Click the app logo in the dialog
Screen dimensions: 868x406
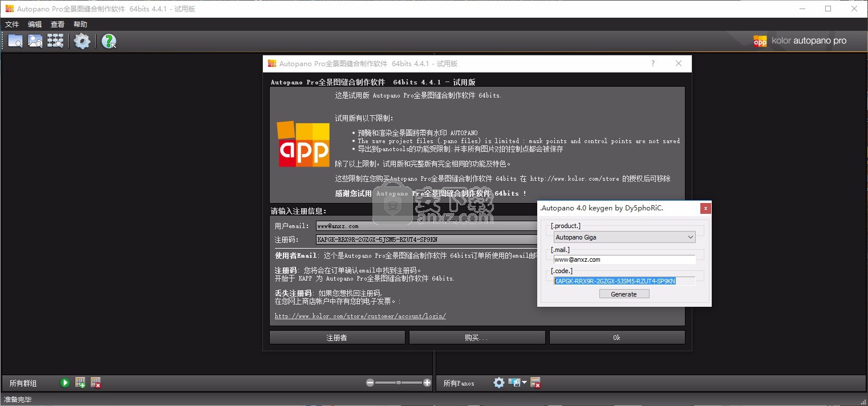pyautogui.click(x=303, y=143)
